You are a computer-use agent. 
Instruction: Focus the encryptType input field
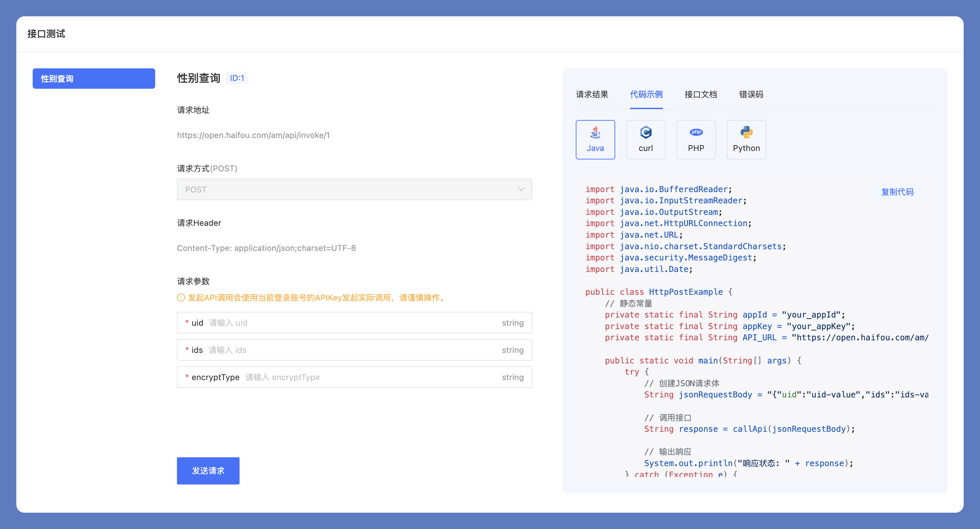(354, 377)
